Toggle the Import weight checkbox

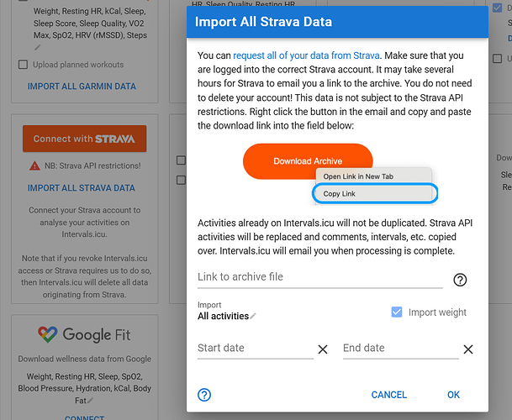tap(397, 312)
